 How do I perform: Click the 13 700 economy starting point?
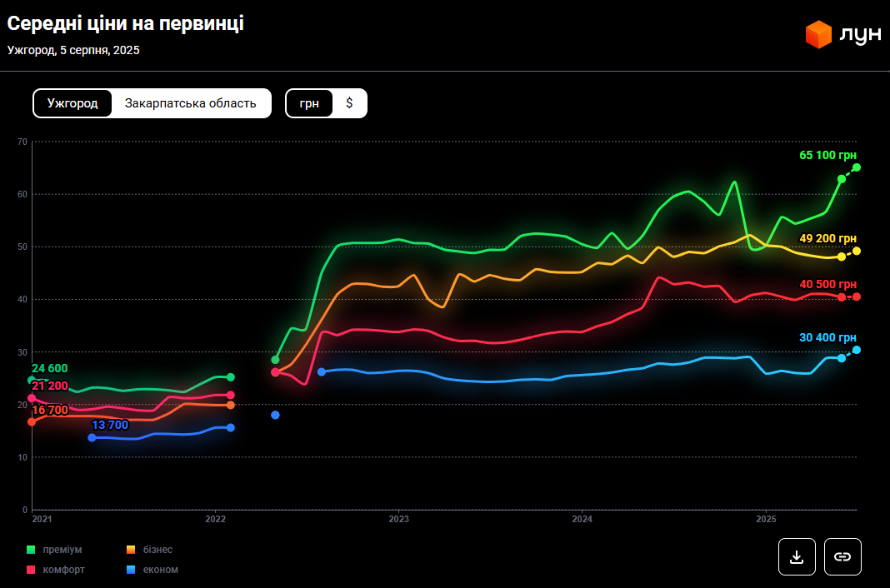[x=92, y=437]
